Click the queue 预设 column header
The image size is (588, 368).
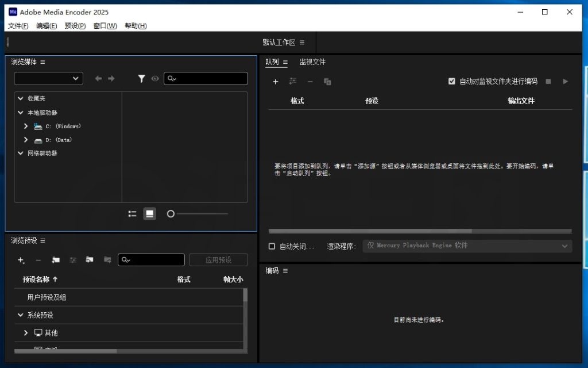point(372,101)
